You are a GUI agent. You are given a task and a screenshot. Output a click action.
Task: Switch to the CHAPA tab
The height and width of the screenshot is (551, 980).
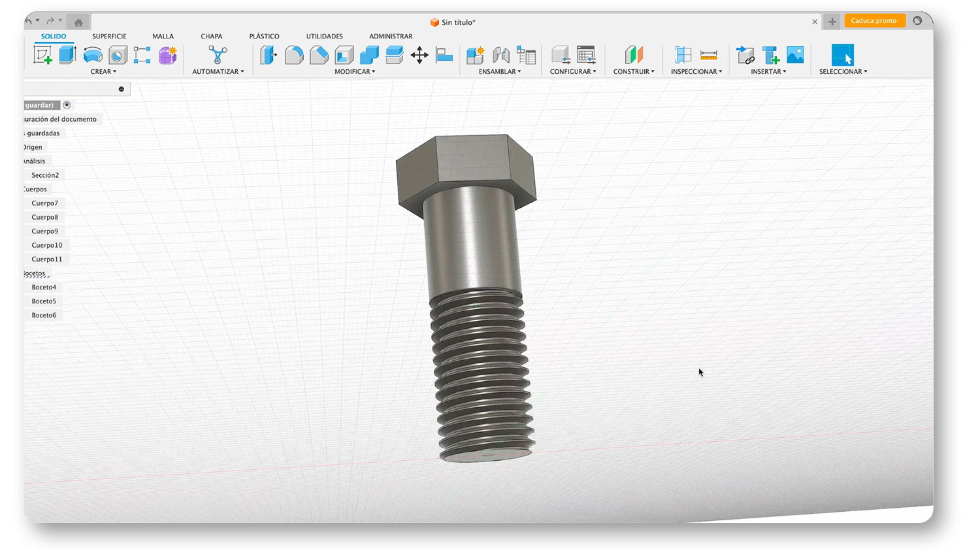coord(211,37)
